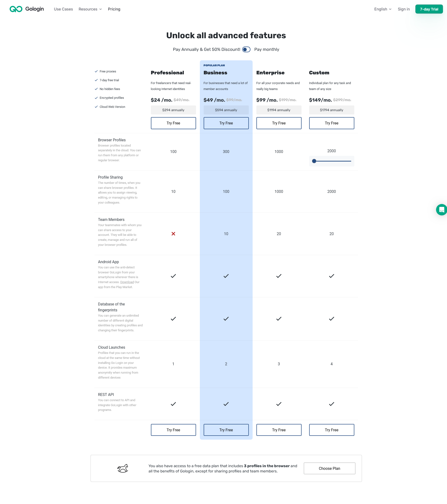
Task: Click the POPULAR PLAN badge text
Action: [x=214, y=65]
